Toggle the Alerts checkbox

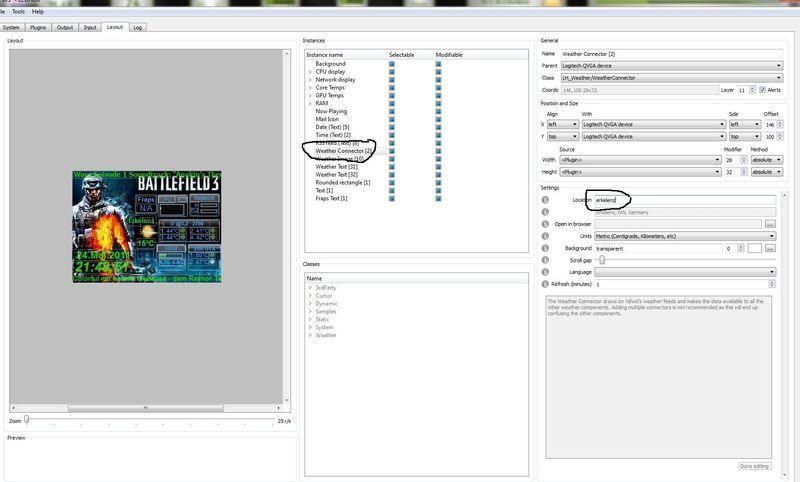click(x=762, y=90)
